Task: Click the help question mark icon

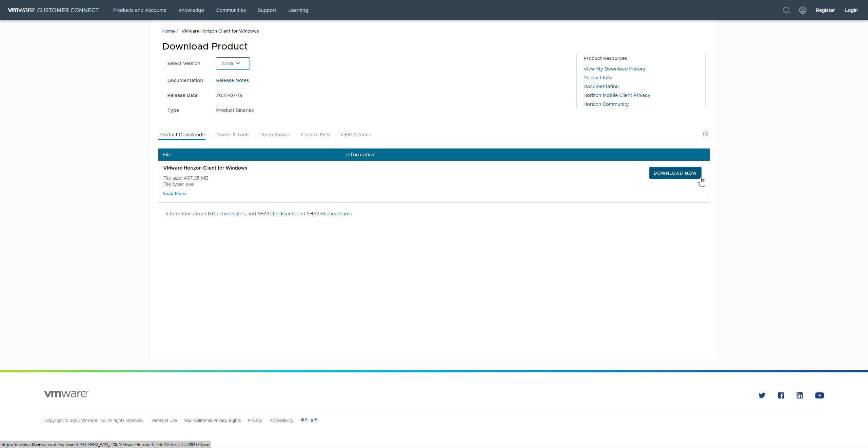Action: (x=705, y=134)
